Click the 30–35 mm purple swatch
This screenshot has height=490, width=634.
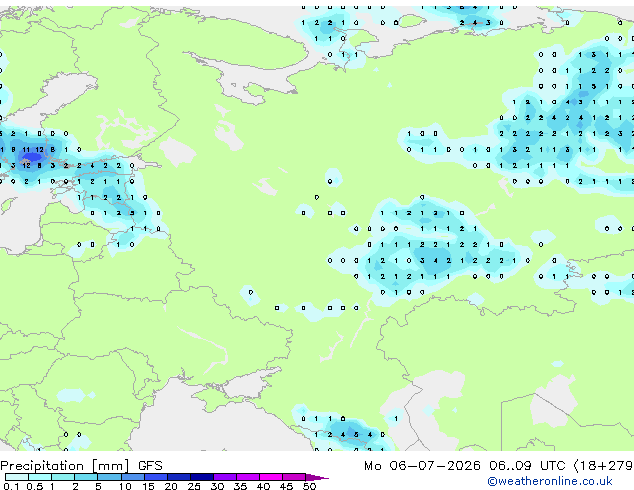click(224, 477)
